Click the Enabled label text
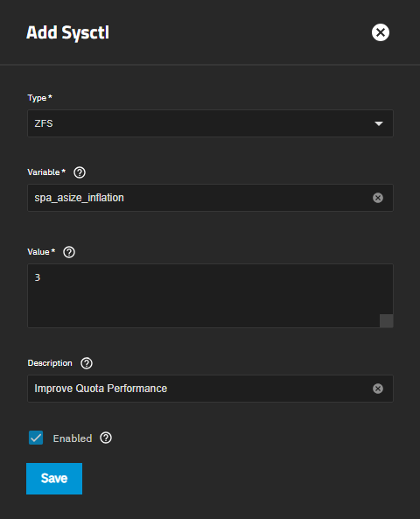The width and height of the screenshot is (420, 519). (x=73, y=438)
